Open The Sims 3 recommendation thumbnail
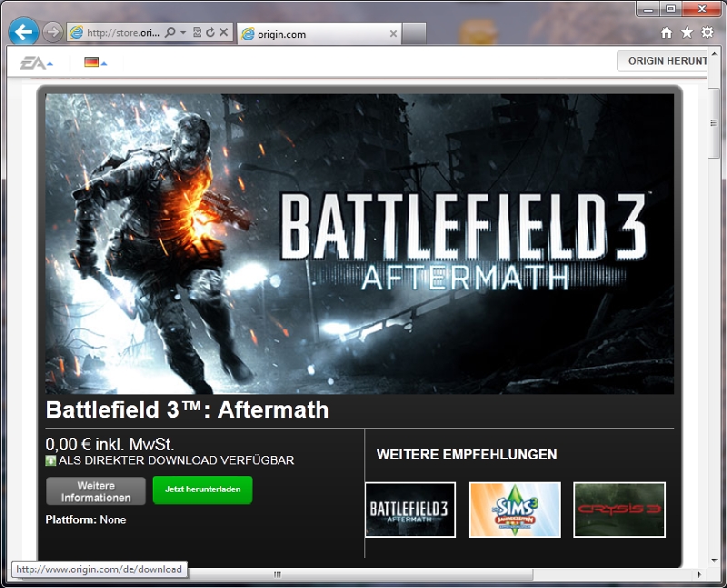 tap(514, 510)
